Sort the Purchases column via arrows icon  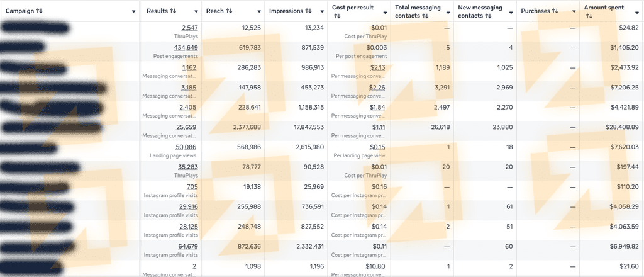point(555,11)
